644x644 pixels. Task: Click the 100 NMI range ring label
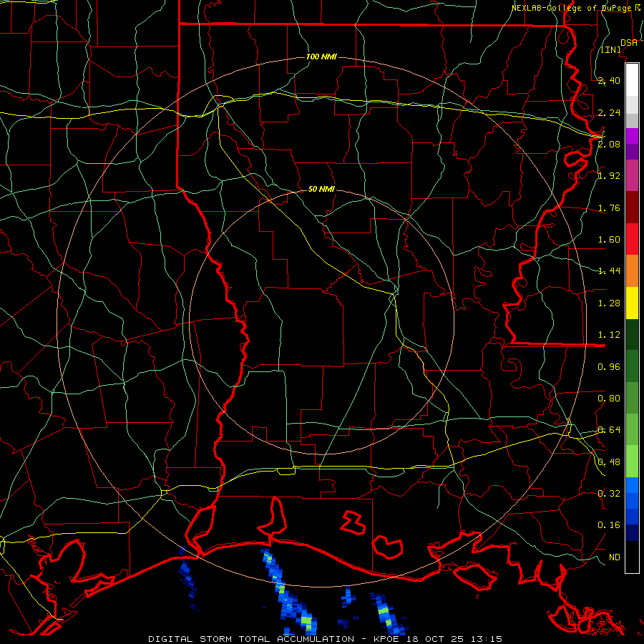coord(321,57)
